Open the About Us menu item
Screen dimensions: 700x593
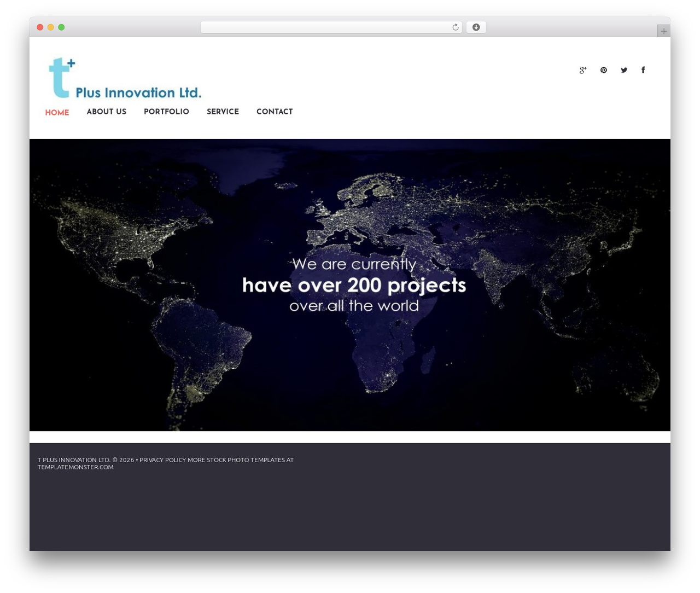(107, 112)
